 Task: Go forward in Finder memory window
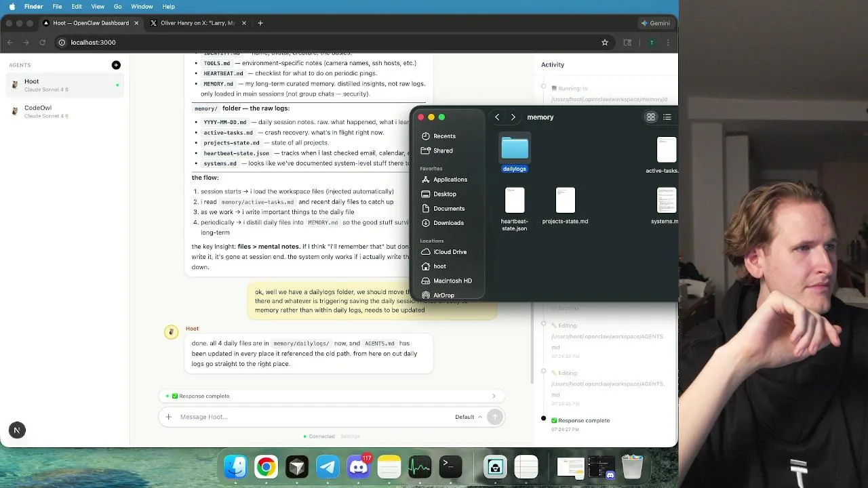(513, 117)
